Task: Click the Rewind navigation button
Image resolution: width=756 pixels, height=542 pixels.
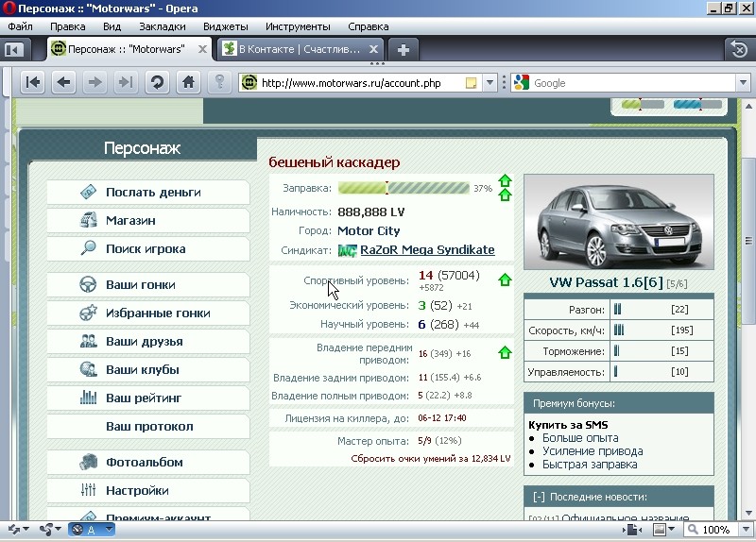Action: click(33, 82)
